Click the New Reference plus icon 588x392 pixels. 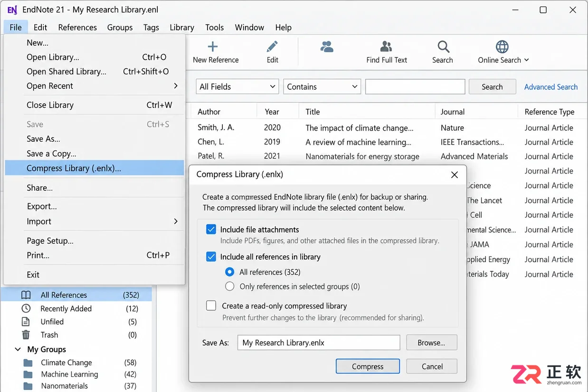tap(213, 47)
